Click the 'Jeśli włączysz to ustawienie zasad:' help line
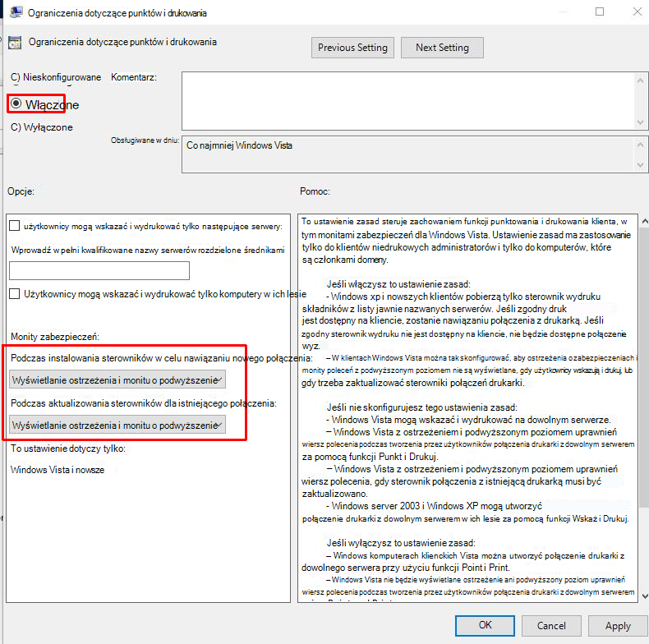This screenshot has height=644, width=649. point(398,284)
